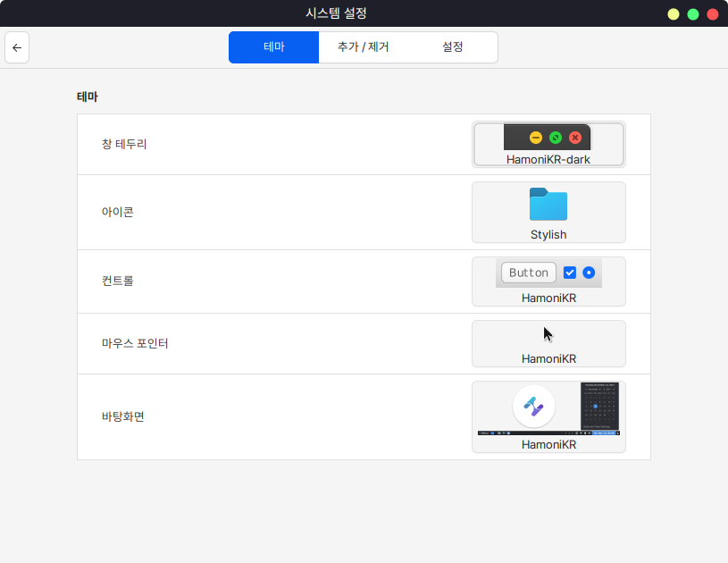Switch to the 추가 / 제거 tab
Viewport: 728px width, 563px height.
click(x=363, y=47)
